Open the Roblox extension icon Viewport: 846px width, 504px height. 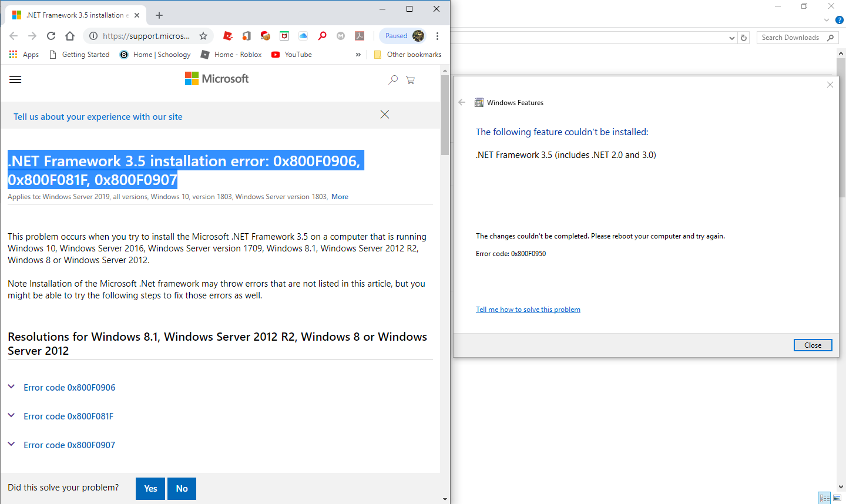[228, 36]
